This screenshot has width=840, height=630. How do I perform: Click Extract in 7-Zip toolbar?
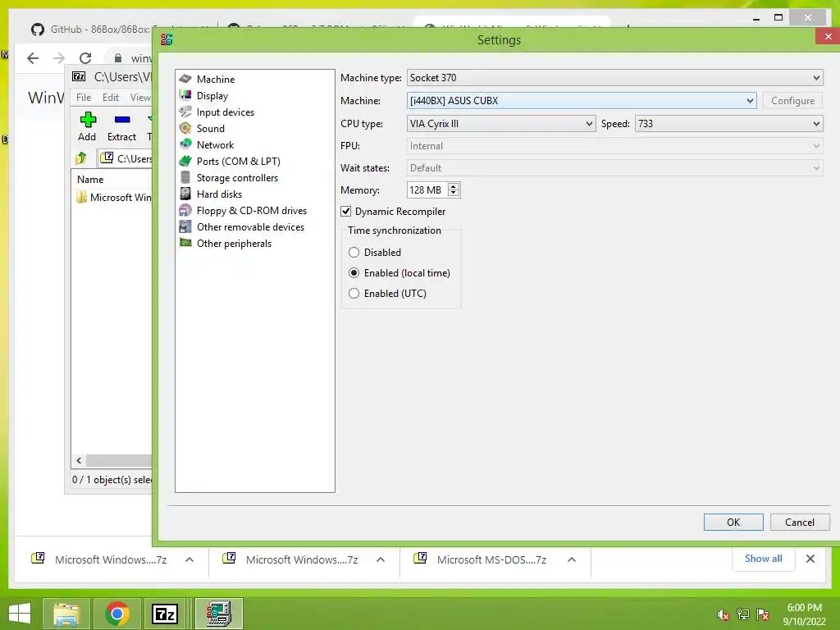(121, 127)
